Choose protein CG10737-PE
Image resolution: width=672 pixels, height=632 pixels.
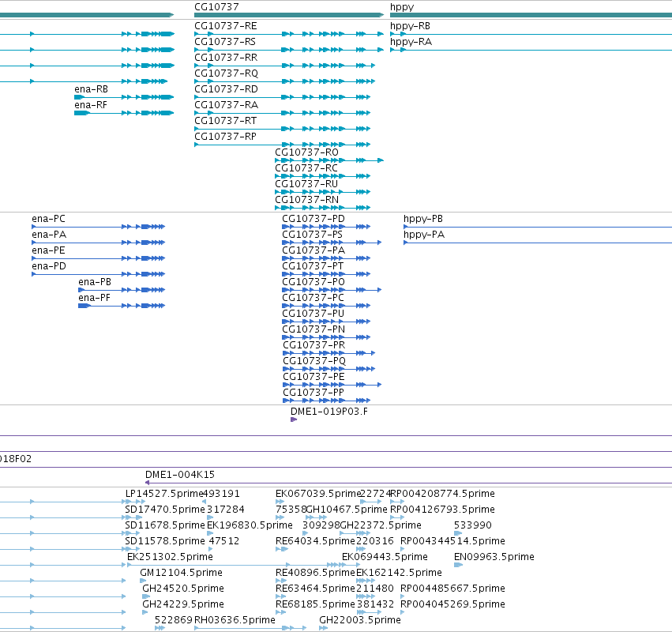tap(313, 377)
